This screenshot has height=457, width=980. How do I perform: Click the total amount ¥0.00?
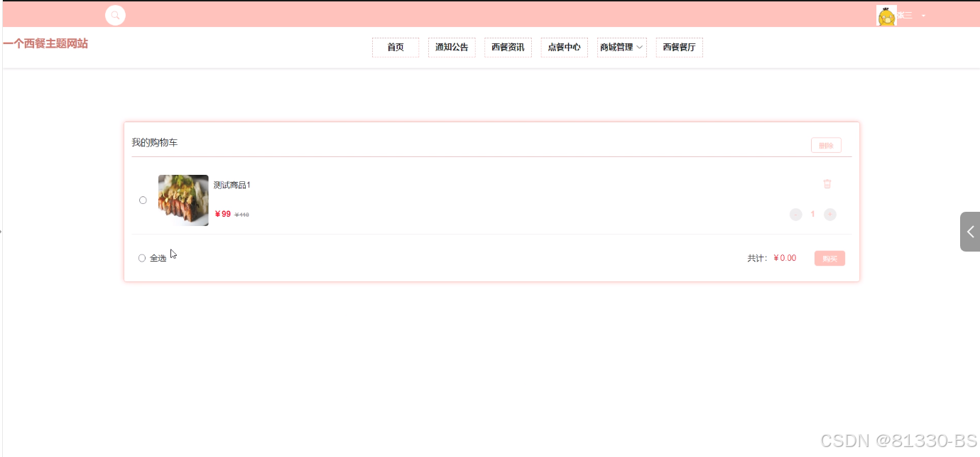click(x=785, y=258)
